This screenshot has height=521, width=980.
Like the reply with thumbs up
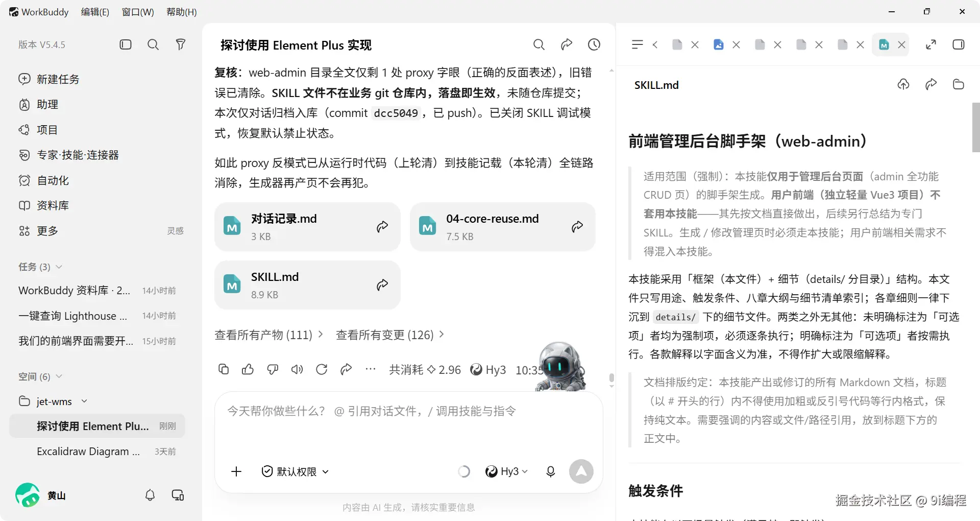pyautogui.click(x=248, y=369)
